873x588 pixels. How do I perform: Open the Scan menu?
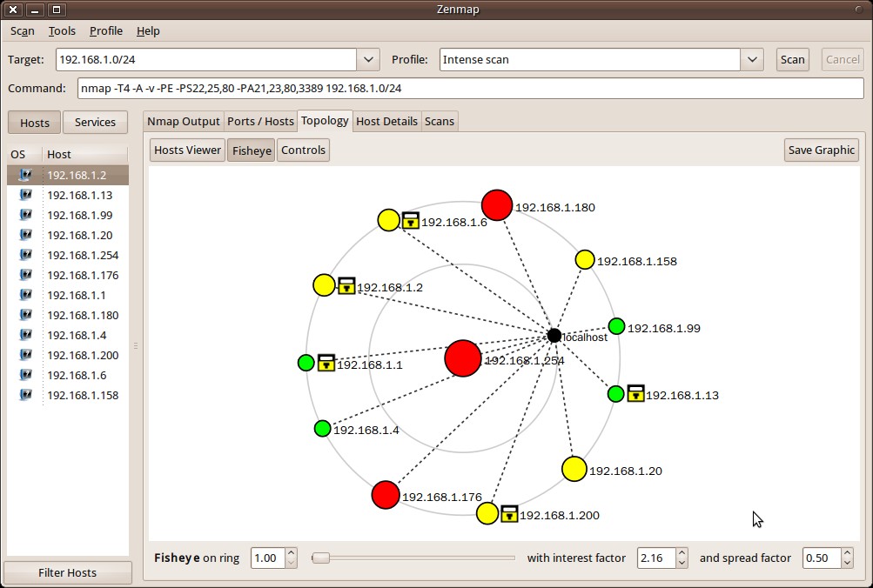pyautogui.click(x=23, y=31)
